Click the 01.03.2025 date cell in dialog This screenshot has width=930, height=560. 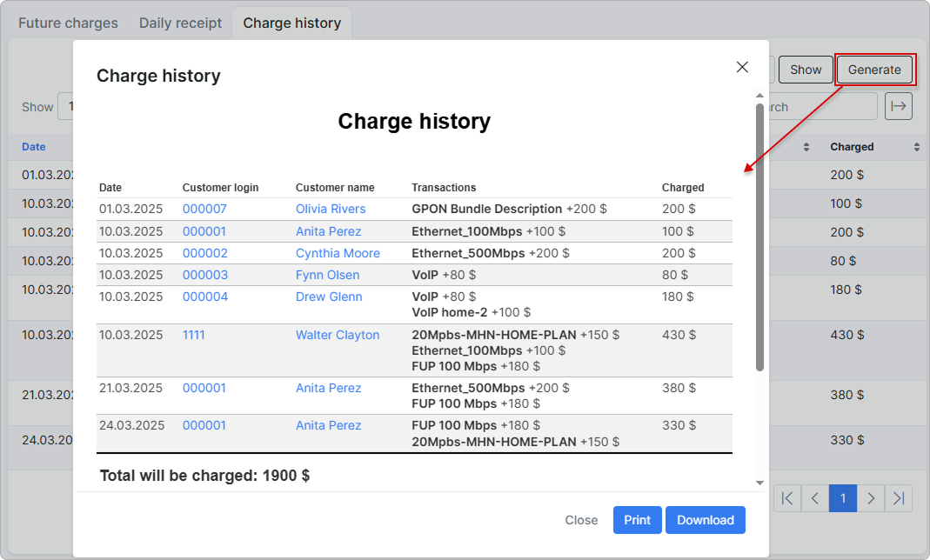coord(130,209)
